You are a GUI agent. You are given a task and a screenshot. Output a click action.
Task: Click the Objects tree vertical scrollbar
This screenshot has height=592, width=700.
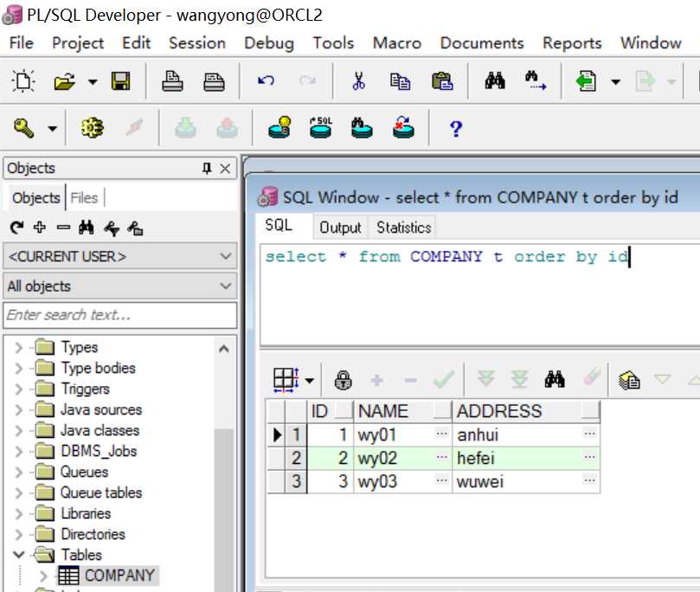click(223, 464)
